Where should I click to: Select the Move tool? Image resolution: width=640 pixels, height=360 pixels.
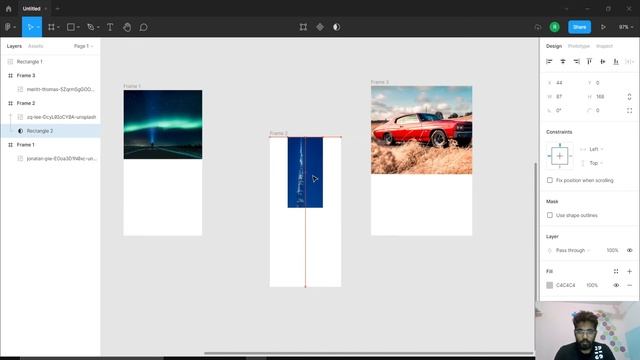30,27
